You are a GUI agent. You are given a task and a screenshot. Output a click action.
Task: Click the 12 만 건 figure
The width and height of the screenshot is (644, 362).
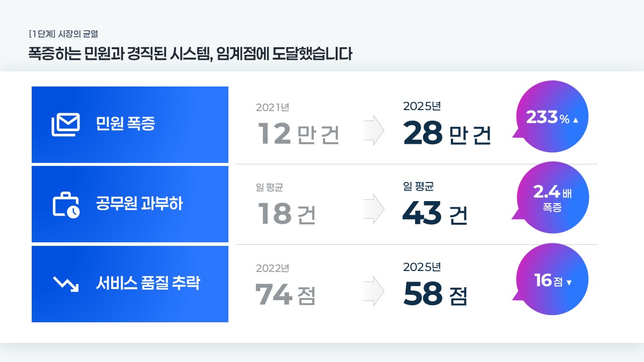pyautogui.click(x=298, y=134)
